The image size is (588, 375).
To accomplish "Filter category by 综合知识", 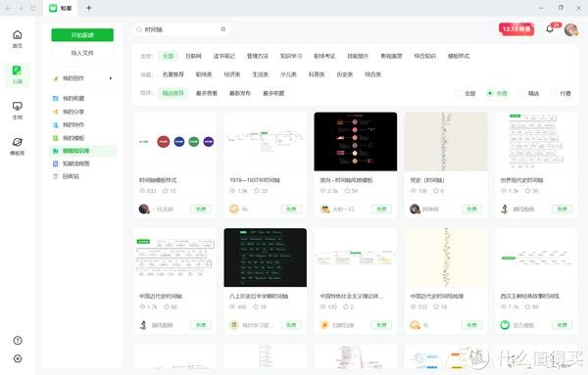I will 425,56.
